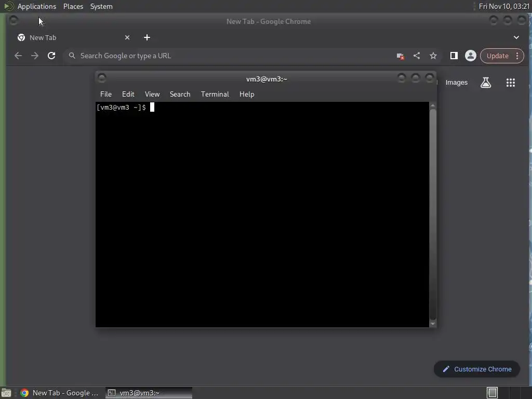Open the terminal View menu
The width and height of the screenshot is (532, 399).
pyautogui.click(x=152, y=94)
